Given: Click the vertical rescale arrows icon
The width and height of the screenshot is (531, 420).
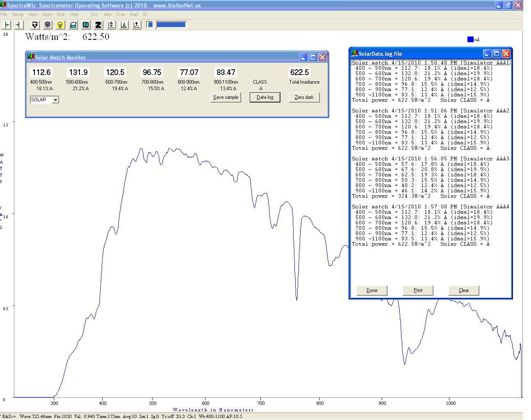Looking at the screenshot, I should pos(111,25).
